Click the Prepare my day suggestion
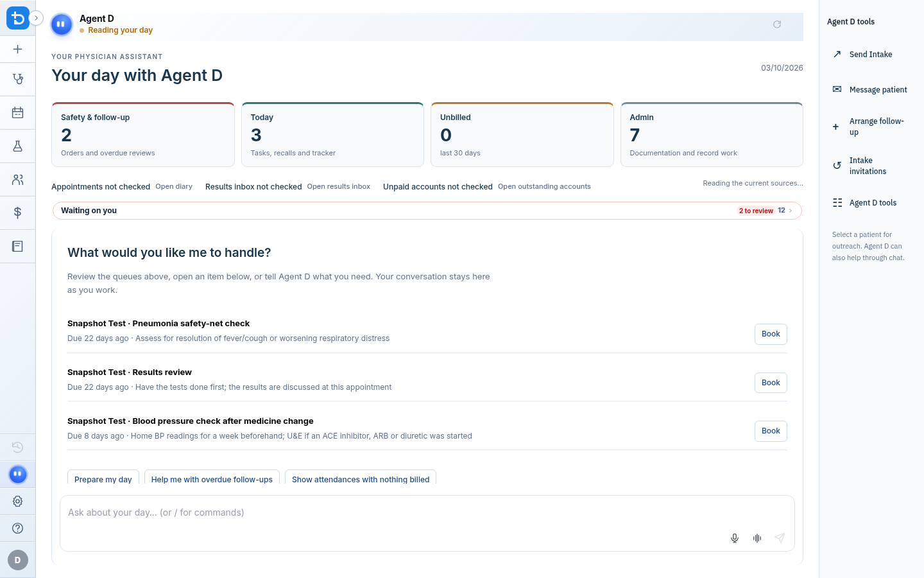This screenshot has width=924, height=578. (103, 478)
